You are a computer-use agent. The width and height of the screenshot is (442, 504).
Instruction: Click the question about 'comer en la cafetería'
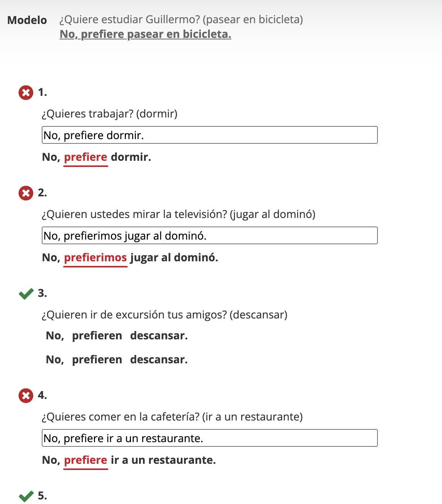pyautogui.click(x=172, y=417)
